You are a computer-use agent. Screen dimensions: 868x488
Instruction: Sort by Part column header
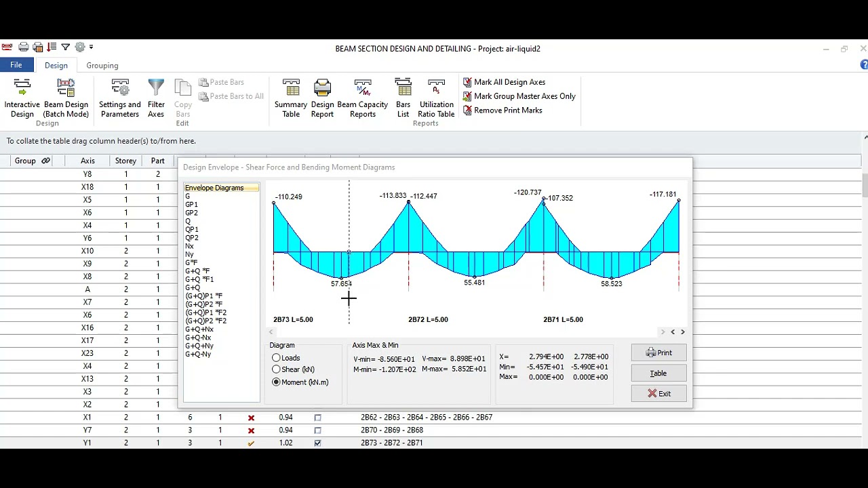(x=158, y=161)
